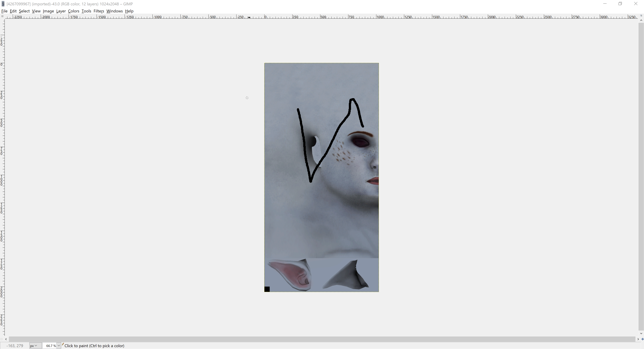The width and height of the screenshot is (644, 349).
Task: Open the Layer menu
Action: [x=61, y=11]
